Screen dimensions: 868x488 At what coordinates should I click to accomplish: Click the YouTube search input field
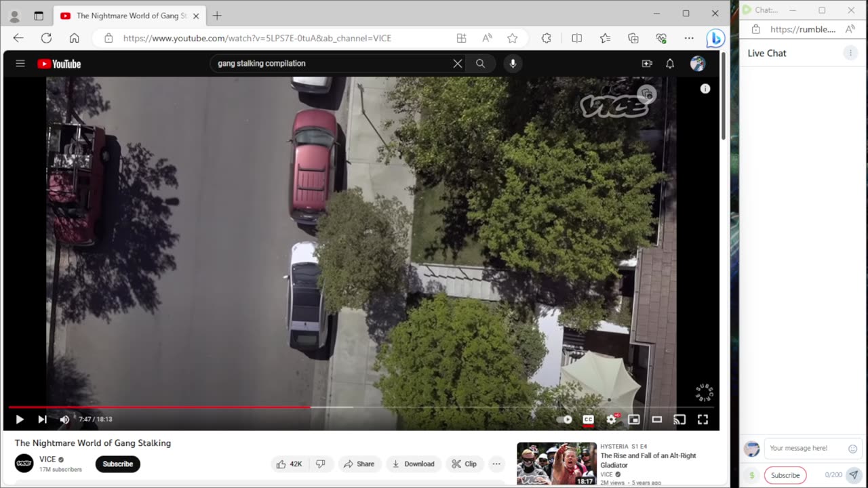point(332,64)
